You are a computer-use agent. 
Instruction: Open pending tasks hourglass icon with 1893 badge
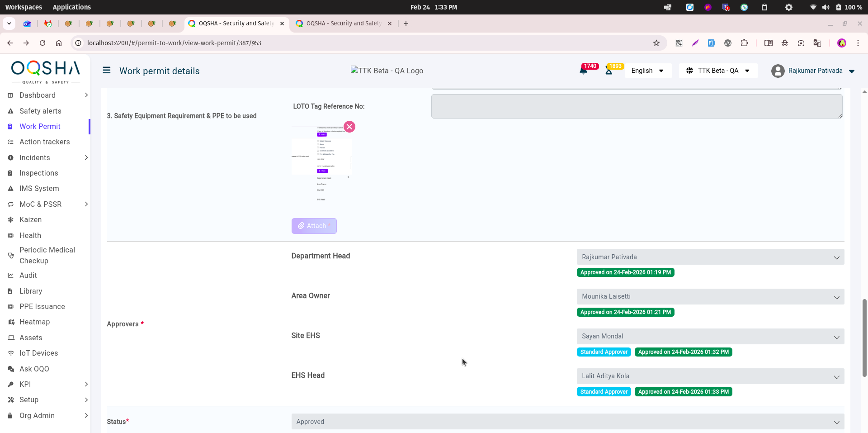coord(609,71)
